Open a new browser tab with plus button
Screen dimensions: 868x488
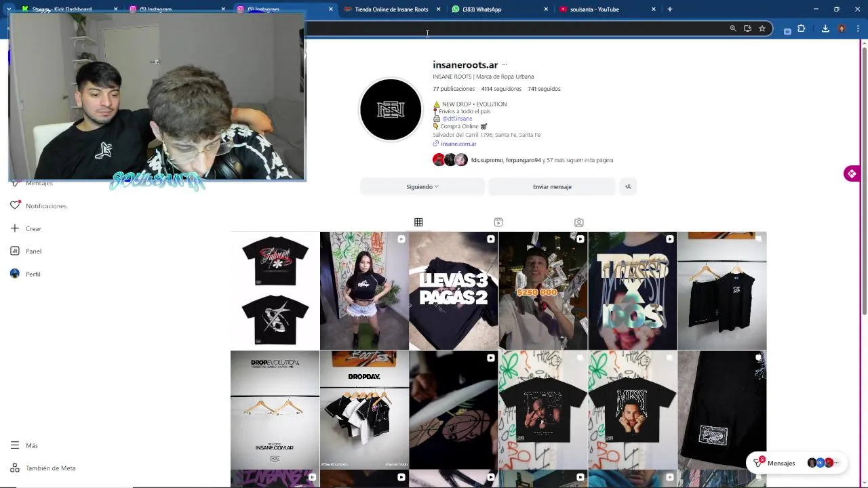coord(670,9)
